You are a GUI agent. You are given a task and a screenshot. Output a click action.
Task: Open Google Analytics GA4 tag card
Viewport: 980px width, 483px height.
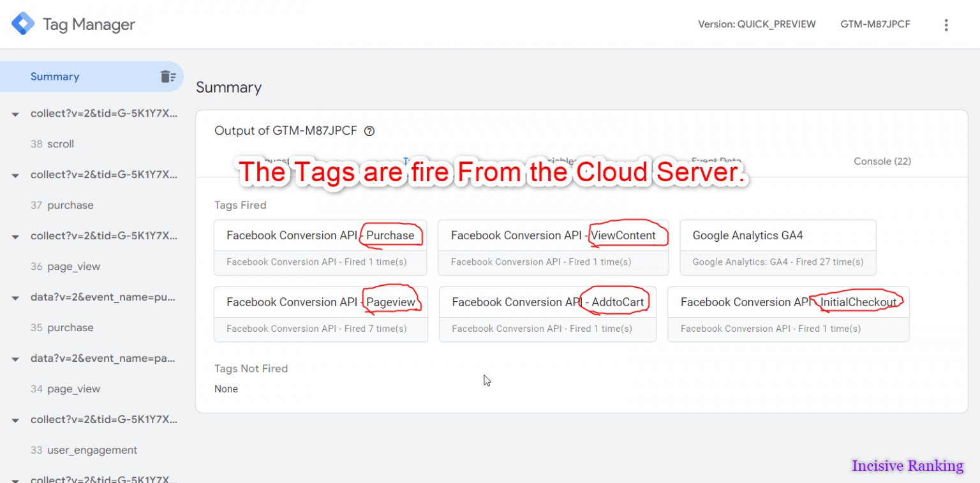(x=778, y=248)
